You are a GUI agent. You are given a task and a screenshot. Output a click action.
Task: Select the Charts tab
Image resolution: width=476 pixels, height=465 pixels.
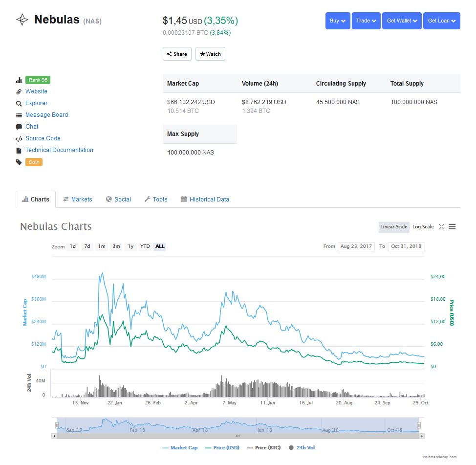(x=36, y=199)
